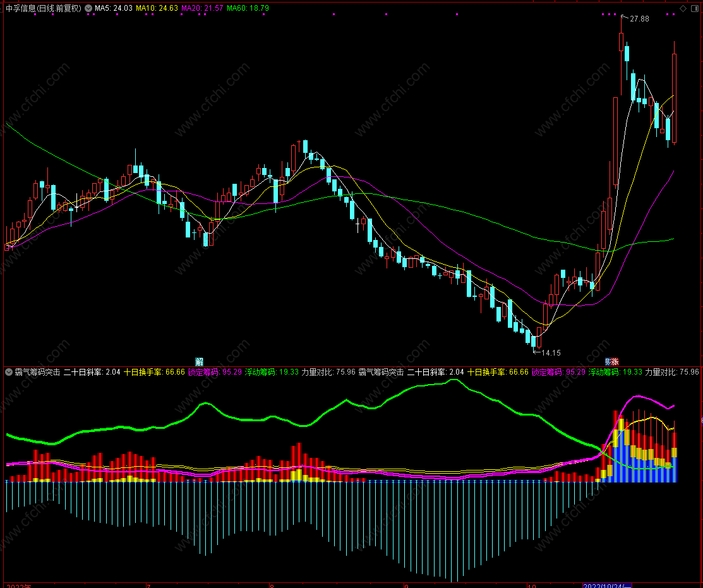Click the month 8 marker on time axis

[x=272, y=585]
